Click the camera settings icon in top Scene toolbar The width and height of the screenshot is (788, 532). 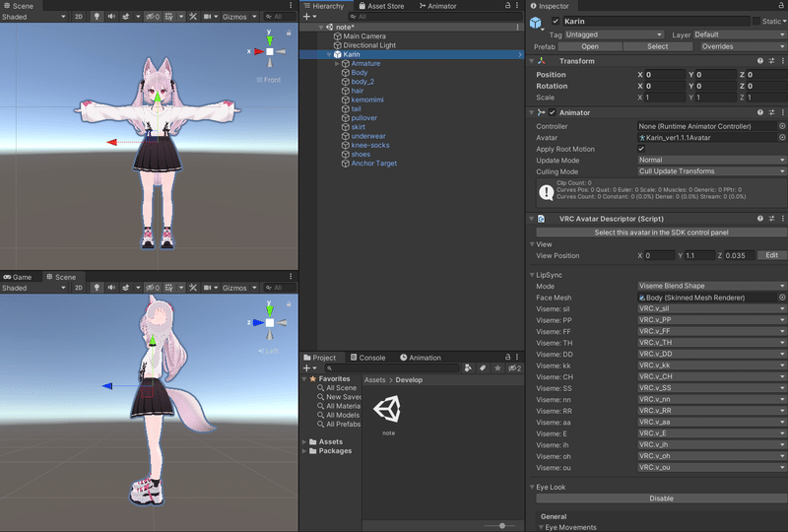tap(207, 17)
